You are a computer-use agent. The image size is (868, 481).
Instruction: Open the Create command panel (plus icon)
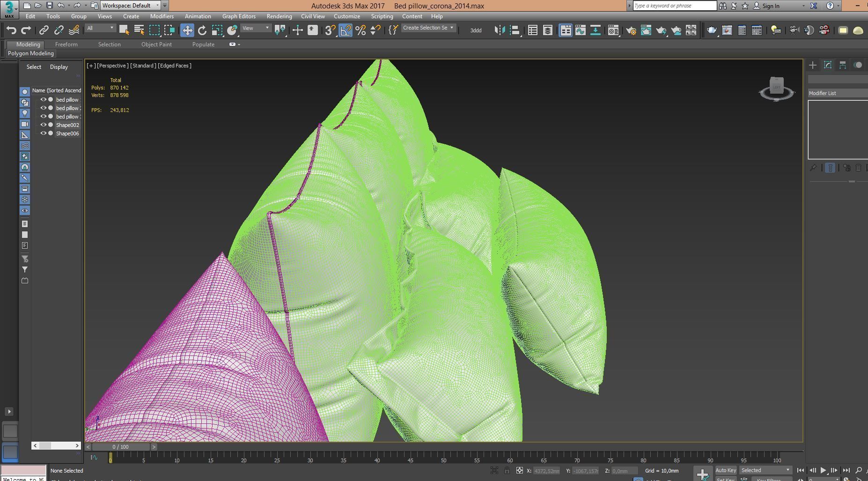point(813,65)
